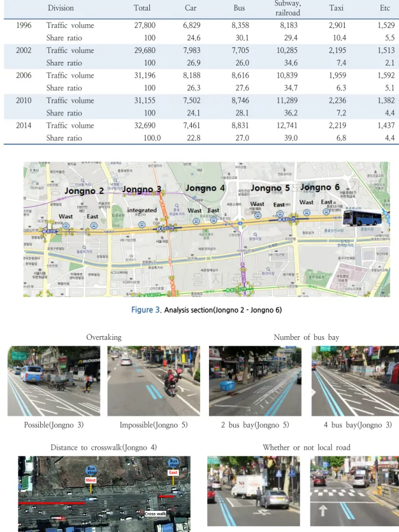Viewport: 399px width, 532px height.
Task: Click the 'Division' column header
Action: click(x=61, y=8)
